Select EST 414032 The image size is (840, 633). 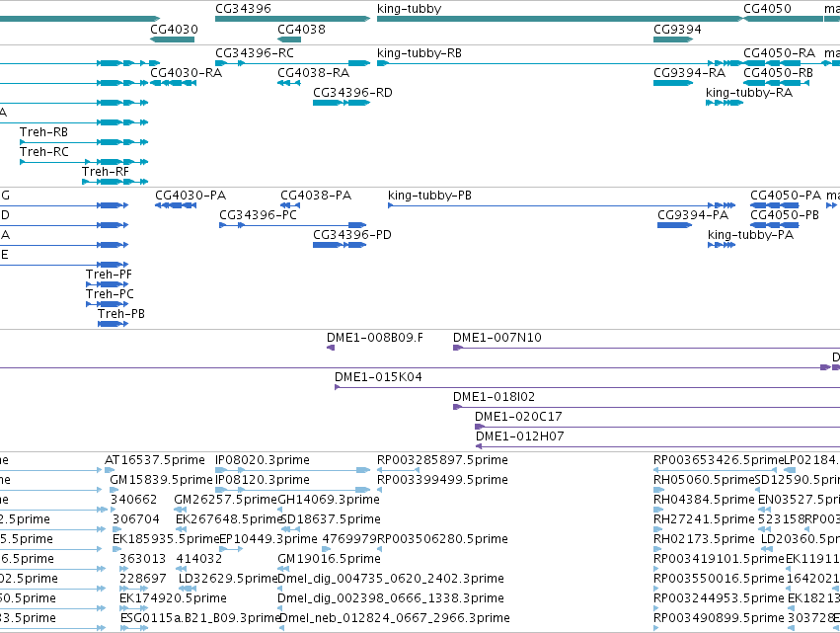point(182,569)
